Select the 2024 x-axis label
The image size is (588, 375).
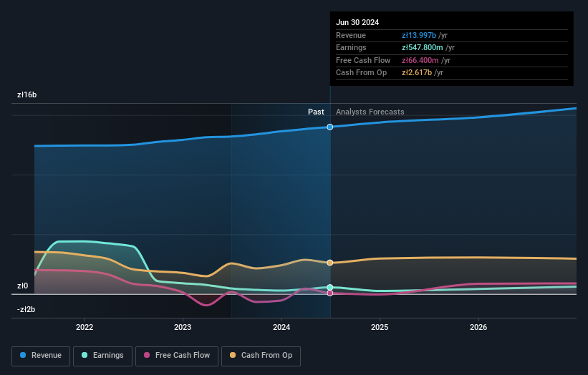pos(281,327)
